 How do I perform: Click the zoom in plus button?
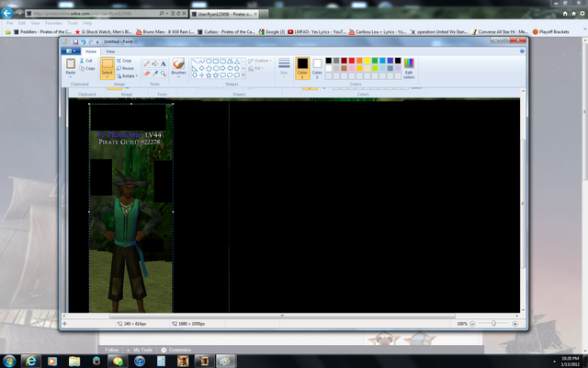click(515, 324)
